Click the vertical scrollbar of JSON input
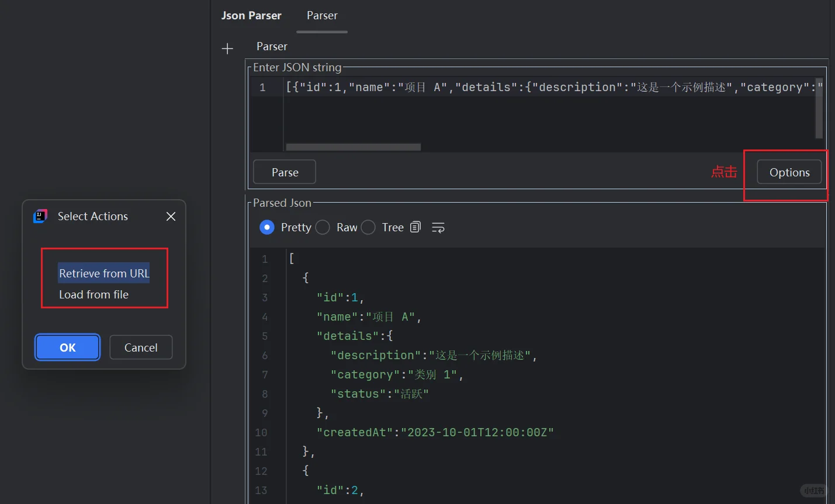 pyautogui.click(x=819, y=109)
